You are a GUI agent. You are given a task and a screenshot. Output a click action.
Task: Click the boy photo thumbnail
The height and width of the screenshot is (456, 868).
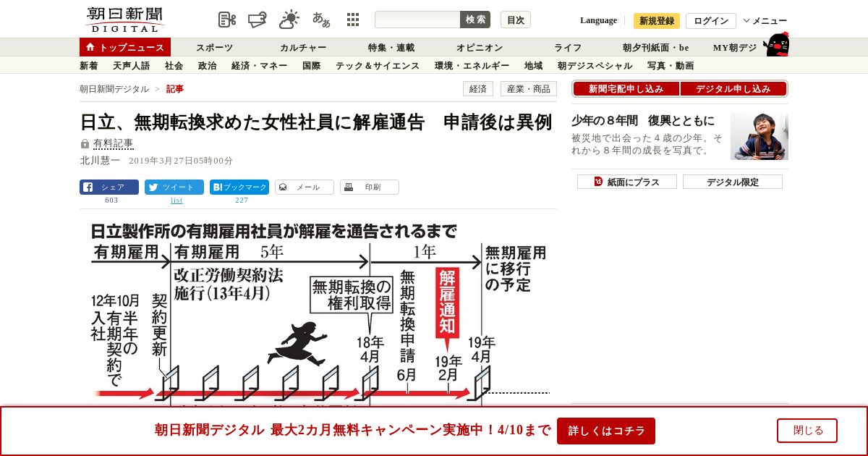point(759,136)
